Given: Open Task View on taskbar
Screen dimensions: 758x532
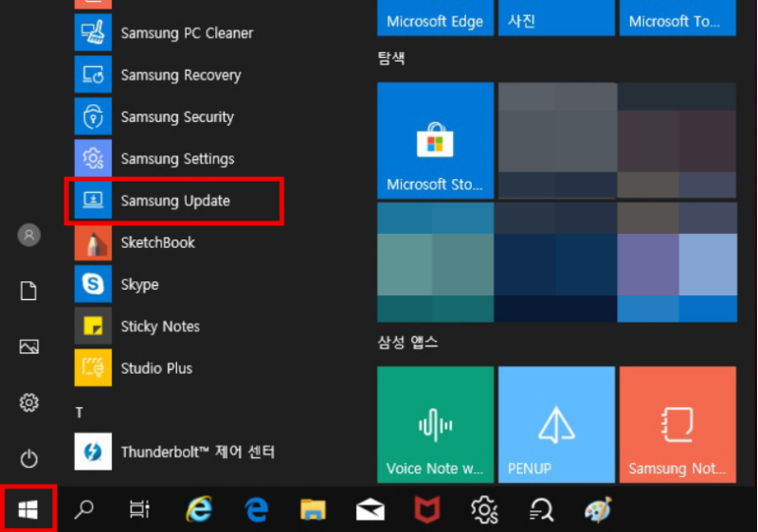Looking at the screenshot, I should coord(139,509).
